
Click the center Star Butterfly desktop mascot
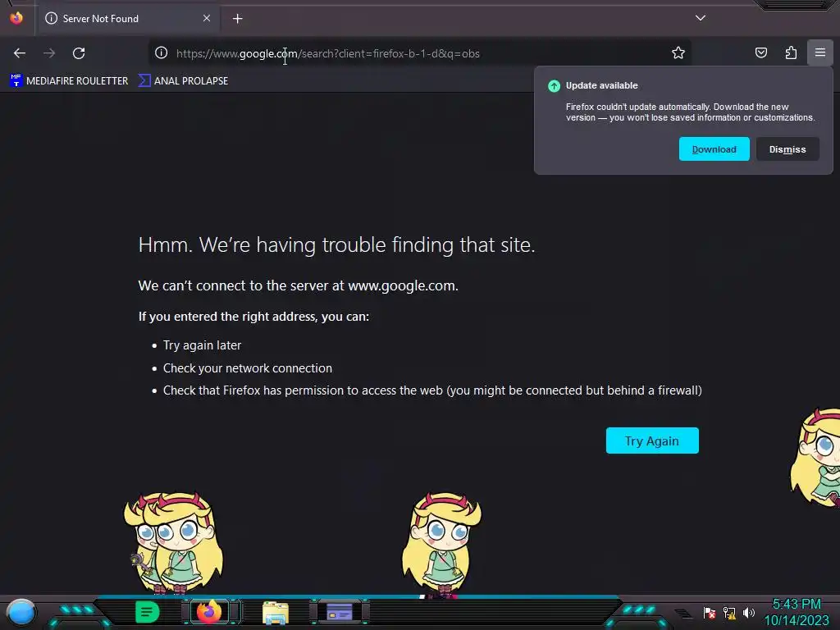(x=441, y=544)
